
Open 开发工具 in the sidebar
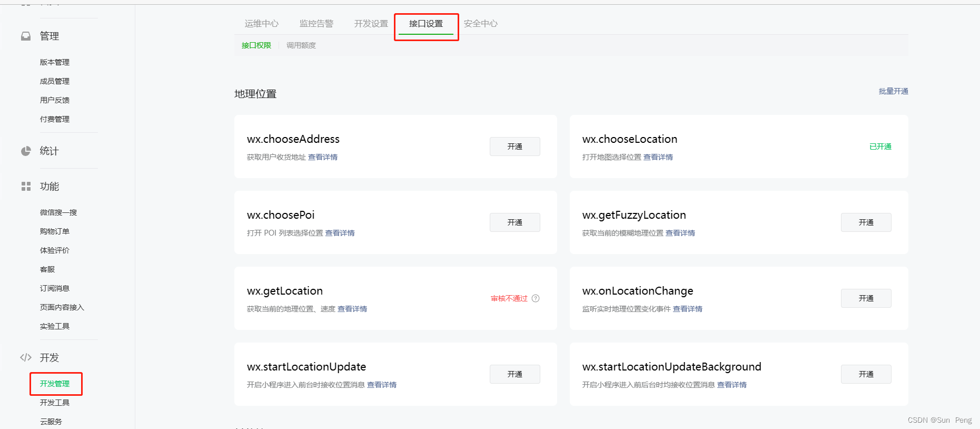click(x=55, y=403)
